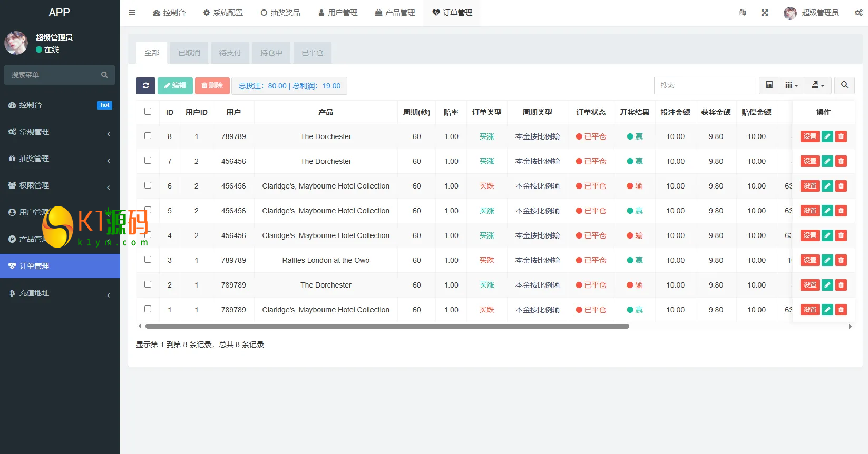Screen dimensions: 868x454
Task: Select the 已平仓 filter tab
Action: point(313,53)
